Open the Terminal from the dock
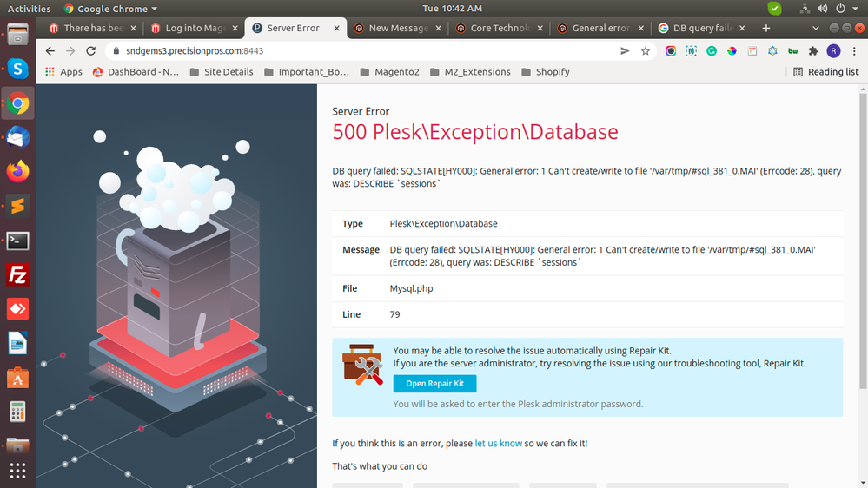This screenshot has height=488, width=868. click(17, 241)
